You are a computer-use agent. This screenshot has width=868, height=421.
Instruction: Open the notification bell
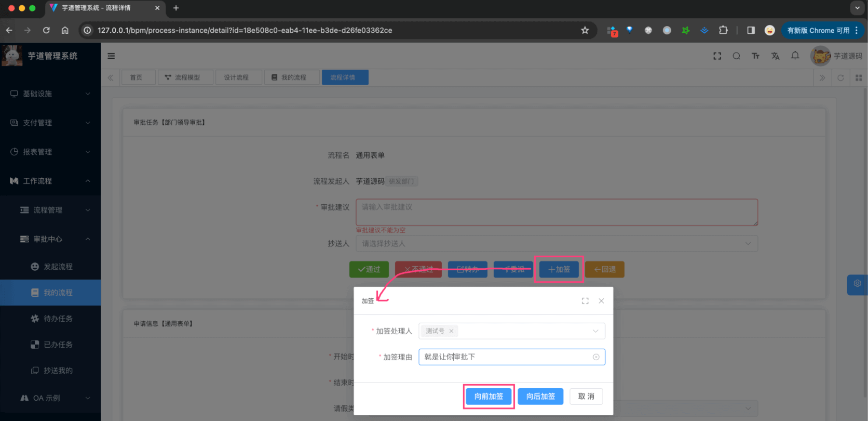795,56
